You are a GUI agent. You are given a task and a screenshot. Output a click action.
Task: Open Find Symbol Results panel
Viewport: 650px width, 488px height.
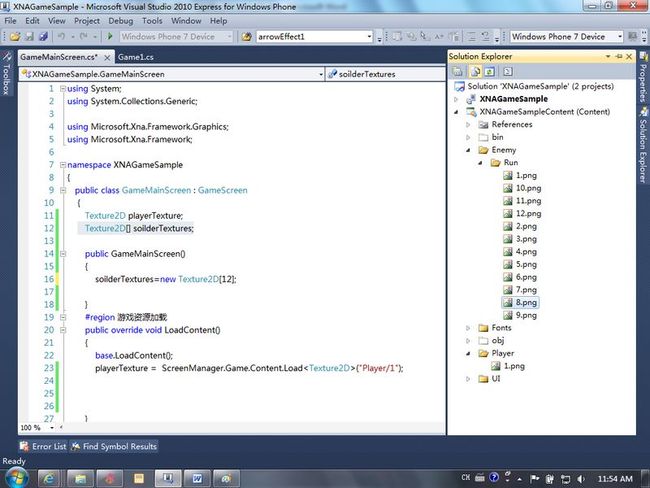[114, 447]
